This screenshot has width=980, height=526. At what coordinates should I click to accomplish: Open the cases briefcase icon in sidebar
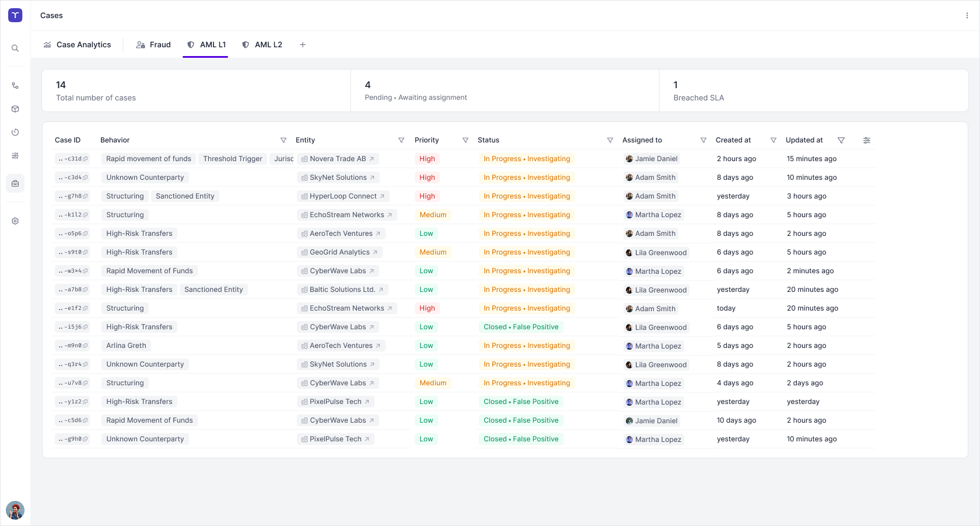(15, 183)
